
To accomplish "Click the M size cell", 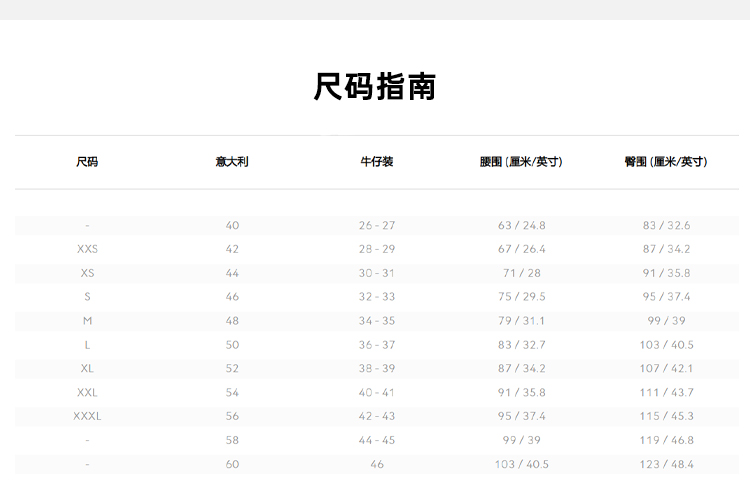I will pyautogui.click(x=87, y=321).
